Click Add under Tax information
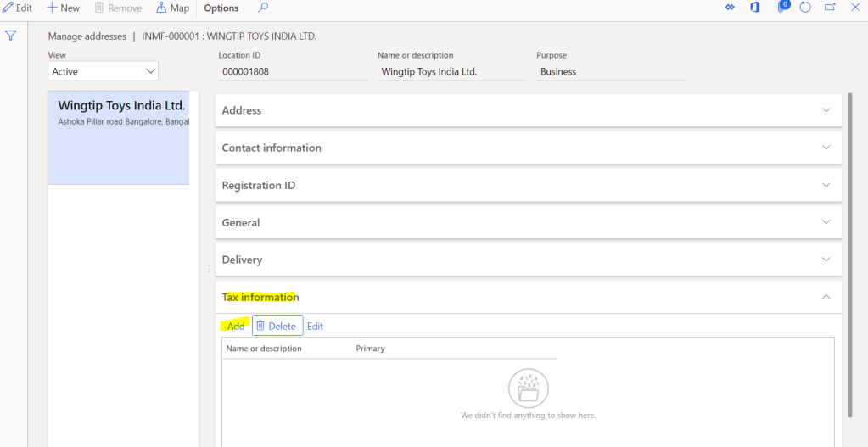Viewport: 868px width, 447px height. (236, 327)
